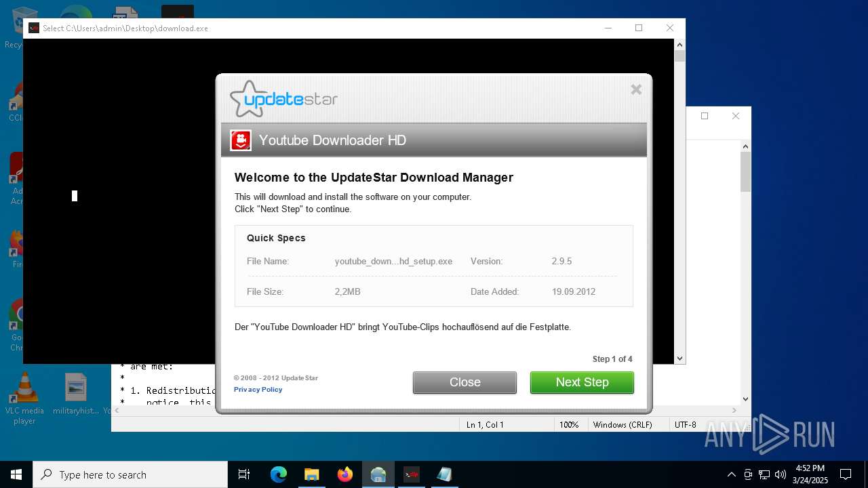Click the tray safely remove hardware icon

pyautogui.click(x=748, y=474)
